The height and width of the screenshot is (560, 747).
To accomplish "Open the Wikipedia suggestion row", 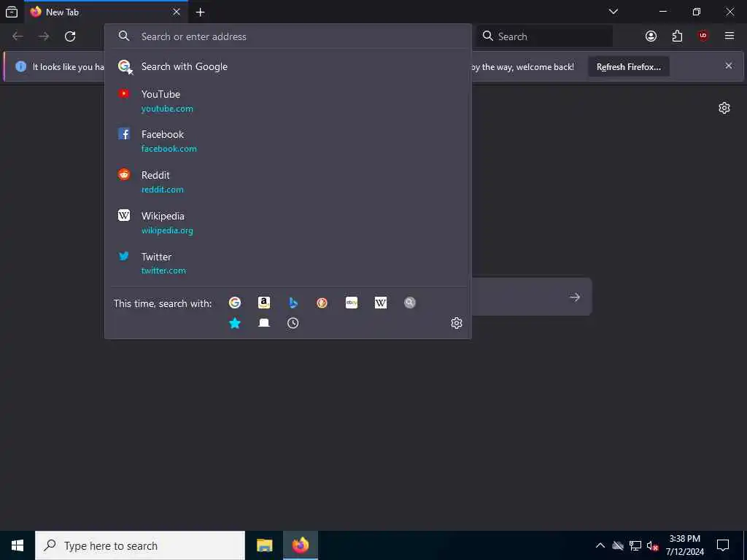I will (x=287, y=223).
